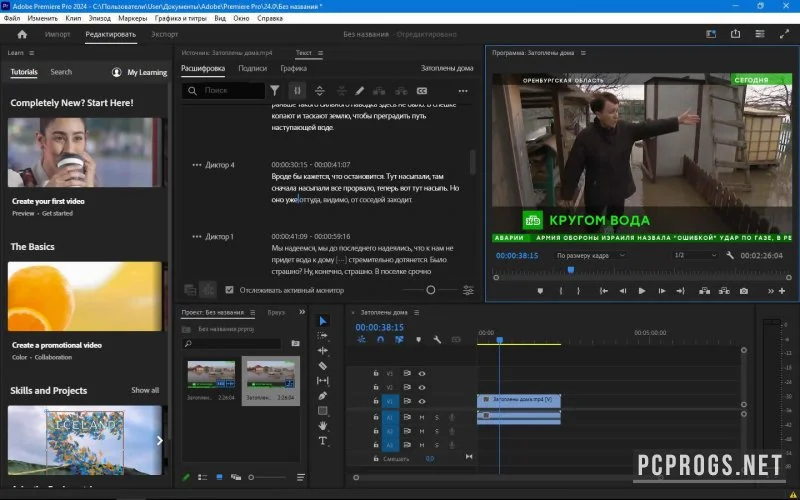Add a marker in the Program Monitor
This screenshot has height=500, width=800.
click(540, 291)
